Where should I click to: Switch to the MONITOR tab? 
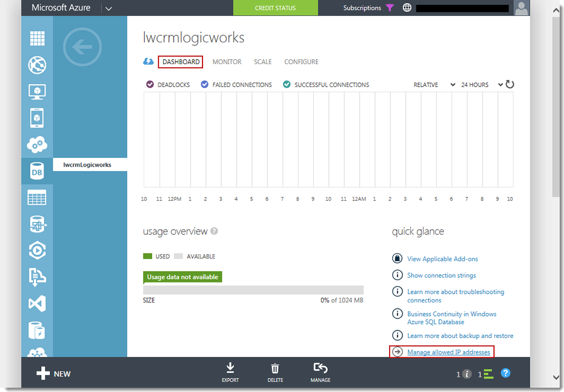227,62
